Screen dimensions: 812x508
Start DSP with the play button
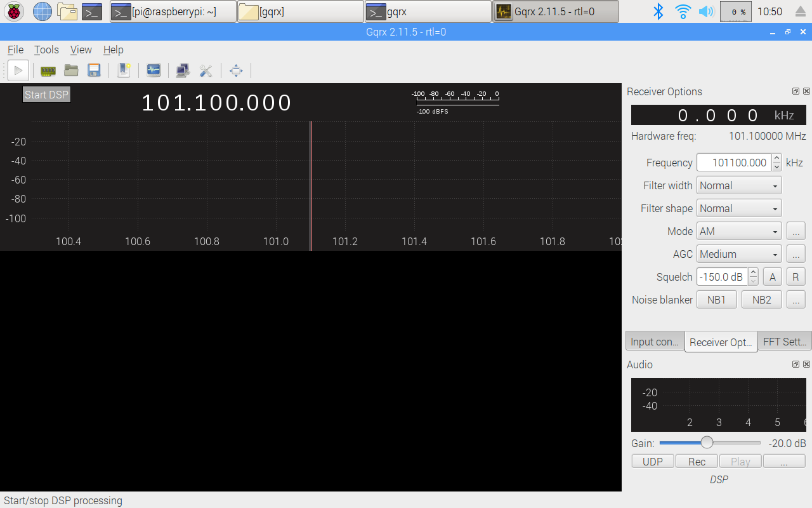pos(18,70)
